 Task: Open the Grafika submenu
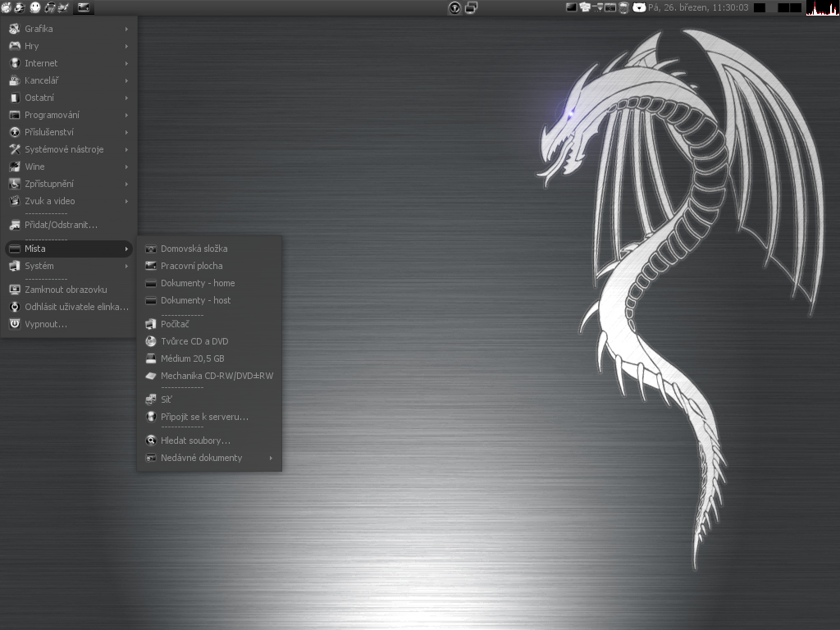point(69,29)
